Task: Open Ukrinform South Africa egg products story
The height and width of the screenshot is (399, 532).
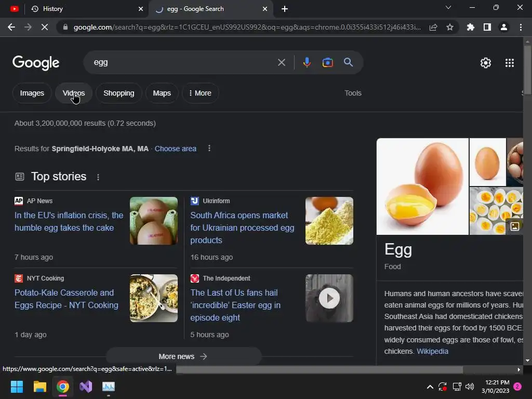Action: (x=242, y=228)
